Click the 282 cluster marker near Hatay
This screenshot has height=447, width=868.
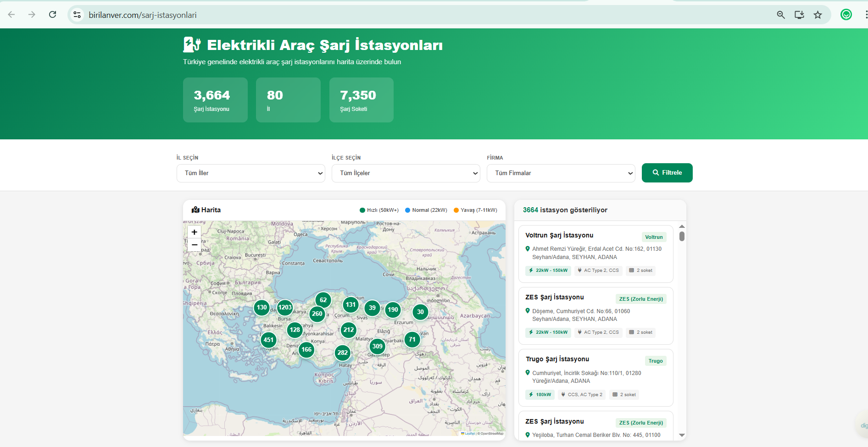point(342,353)
